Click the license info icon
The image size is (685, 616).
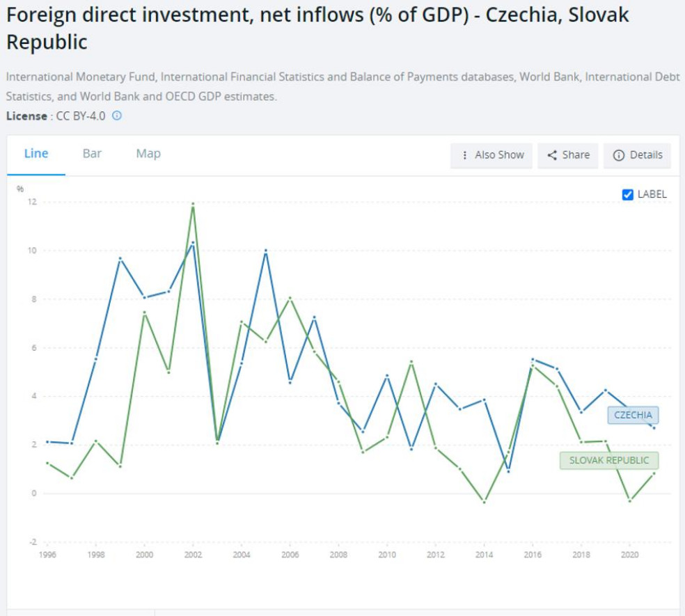pyautogui.click(x=117, y=116)
